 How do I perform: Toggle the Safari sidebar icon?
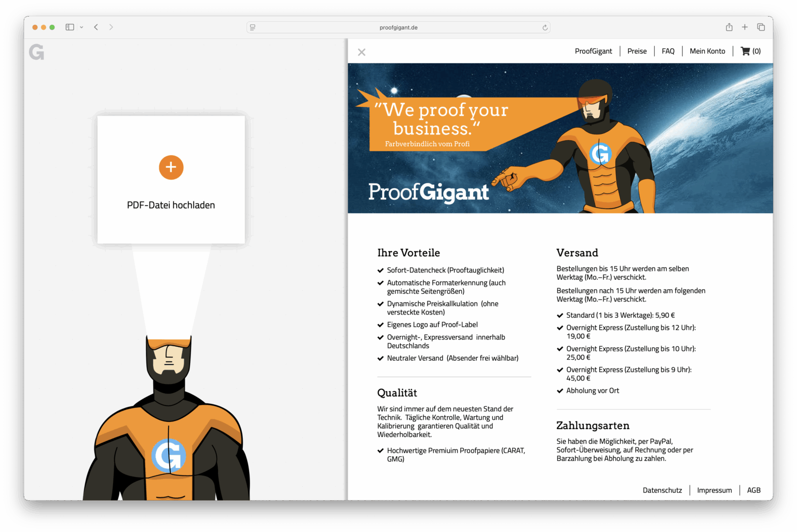point(70,27)
